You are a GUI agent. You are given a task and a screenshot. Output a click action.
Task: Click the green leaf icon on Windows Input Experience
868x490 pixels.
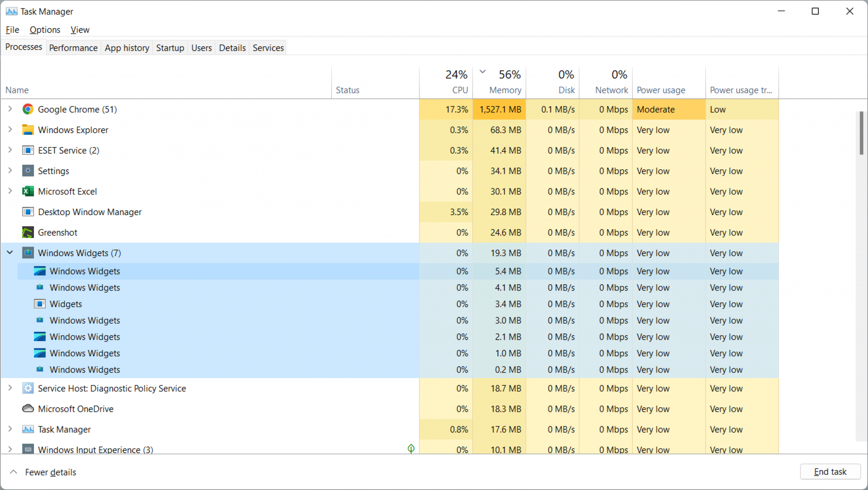410,448
